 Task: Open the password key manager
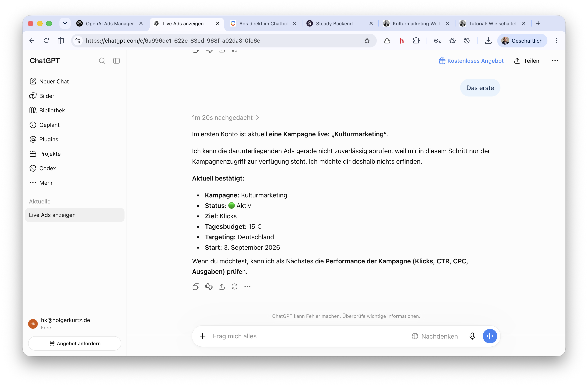tap(438, 41)
